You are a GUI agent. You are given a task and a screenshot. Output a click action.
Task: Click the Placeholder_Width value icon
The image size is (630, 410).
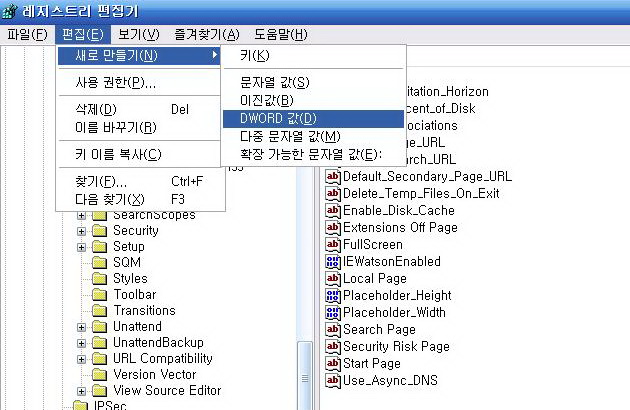(334, 313)
